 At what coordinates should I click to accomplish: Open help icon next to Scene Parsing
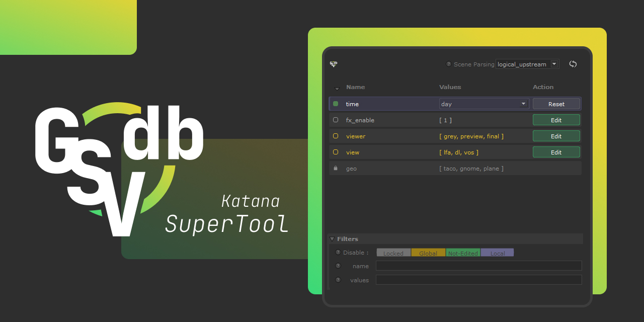point(449,64)
